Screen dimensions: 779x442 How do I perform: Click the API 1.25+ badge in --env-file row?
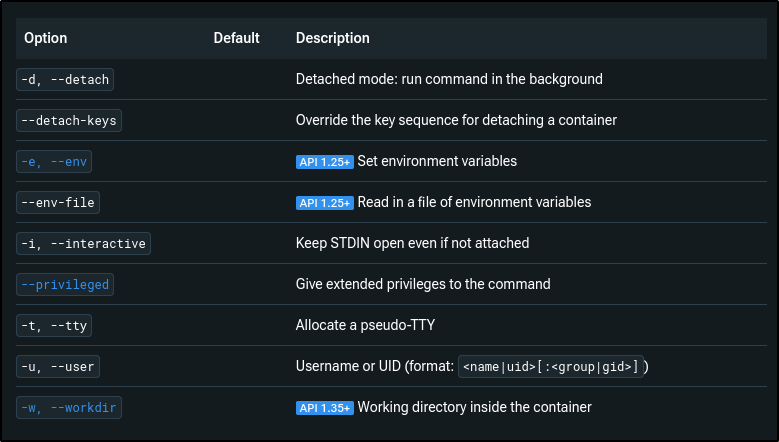click(324, 203)
